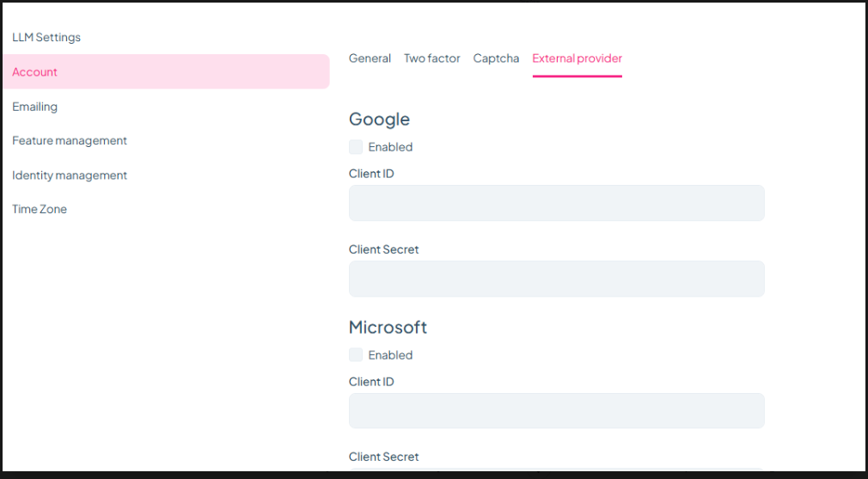Open Time Zone settings
Screen dimensions: 868x479
pyautogui.click(x=40, y=209)
